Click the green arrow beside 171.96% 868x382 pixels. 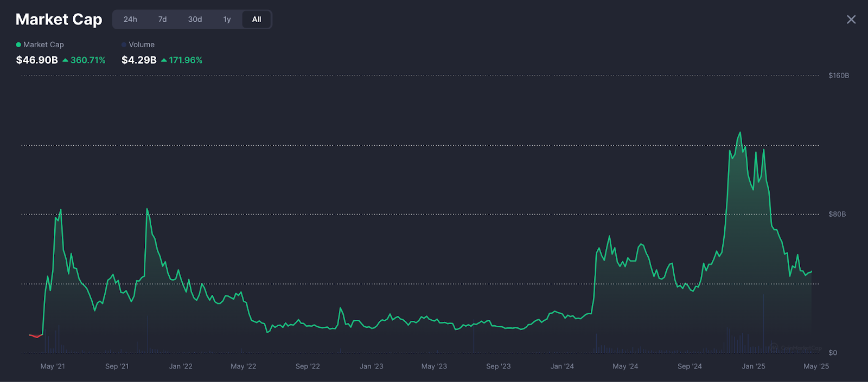[164, 60]
